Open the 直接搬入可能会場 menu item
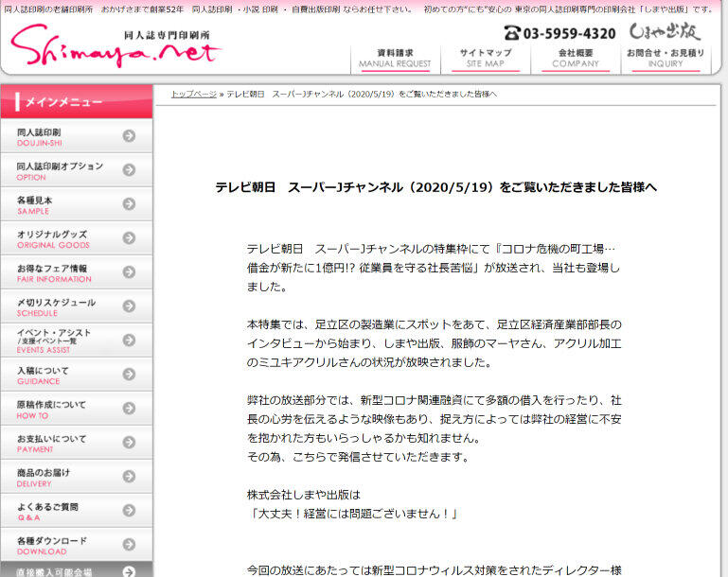This screenshot has width=728, height=577. coord(77,570)
